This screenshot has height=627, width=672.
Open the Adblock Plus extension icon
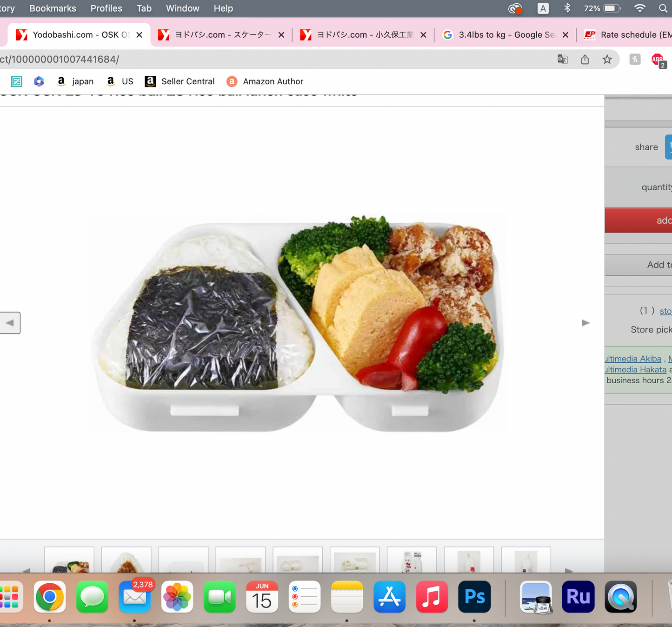click(658, 60)
